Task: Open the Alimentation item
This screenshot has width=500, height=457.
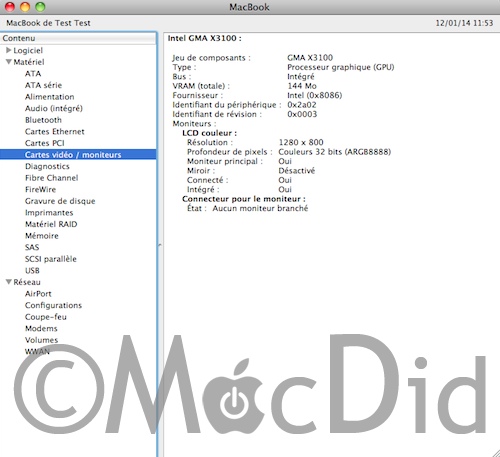Action: (x=50, y=97)
